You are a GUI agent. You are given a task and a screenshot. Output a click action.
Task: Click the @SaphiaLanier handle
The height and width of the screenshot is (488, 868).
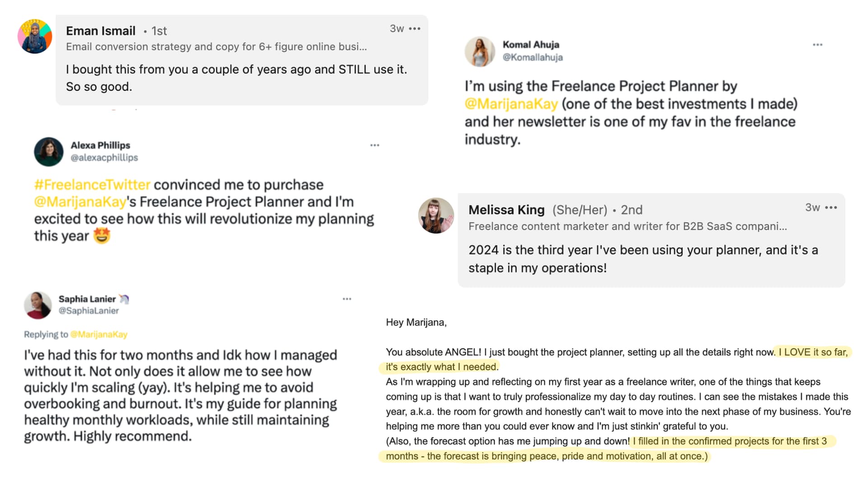89,311
